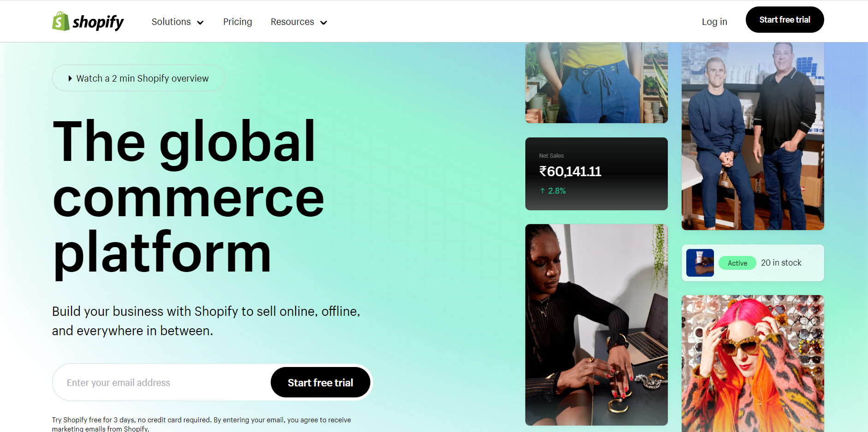
Task: Click Start free trial beside email field
Action: tap(321, 382)
